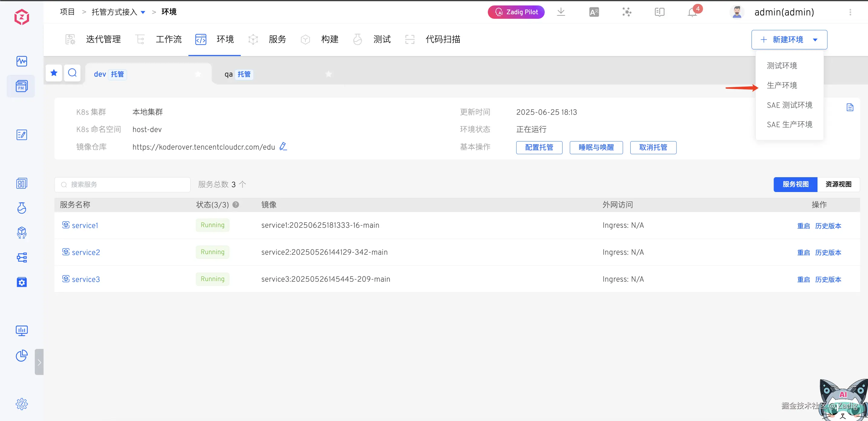Open the language translation icon
Screen dimensions: 868x421
pyautogui.click(x=594, y=12)
